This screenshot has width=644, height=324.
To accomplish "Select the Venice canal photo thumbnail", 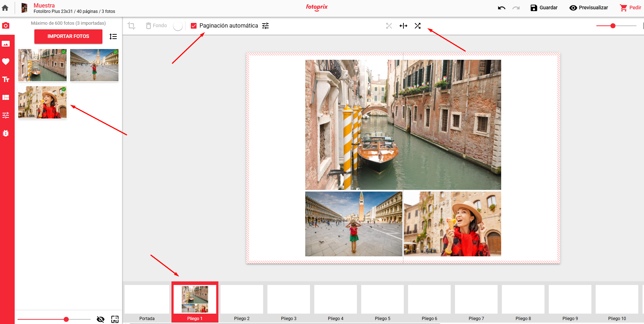I will [42, 65].
